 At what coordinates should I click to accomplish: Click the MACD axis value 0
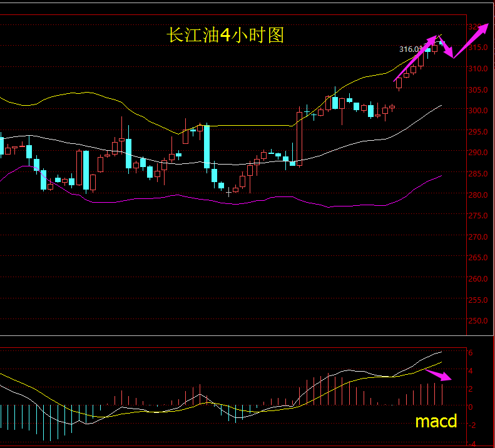[471, 407]
